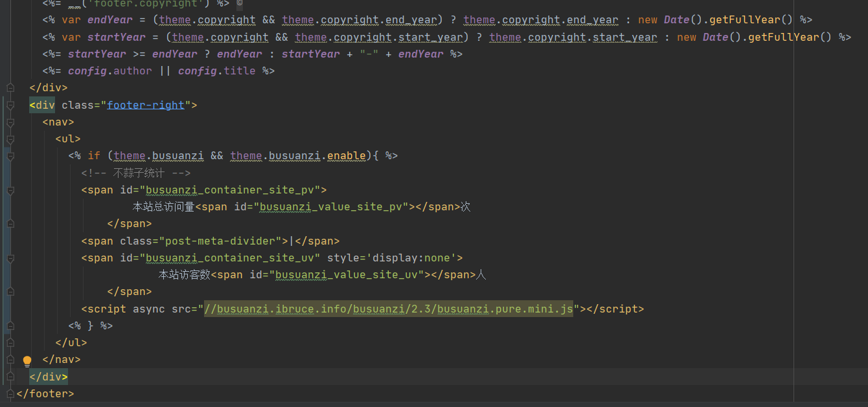
Task: Collapse the nav opening tag fold marker
Action: tap(10, 122)
